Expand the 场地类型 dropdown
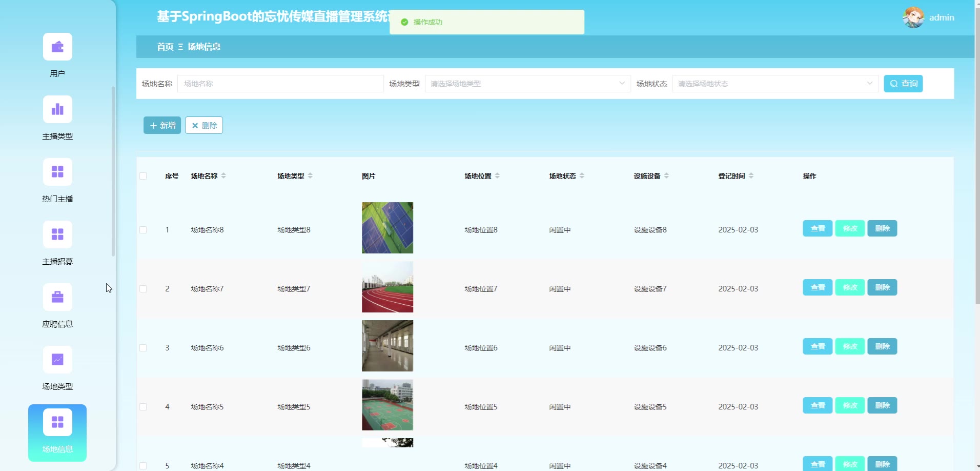The width and height of the screenshot is (980, 471). pos(527,84)
